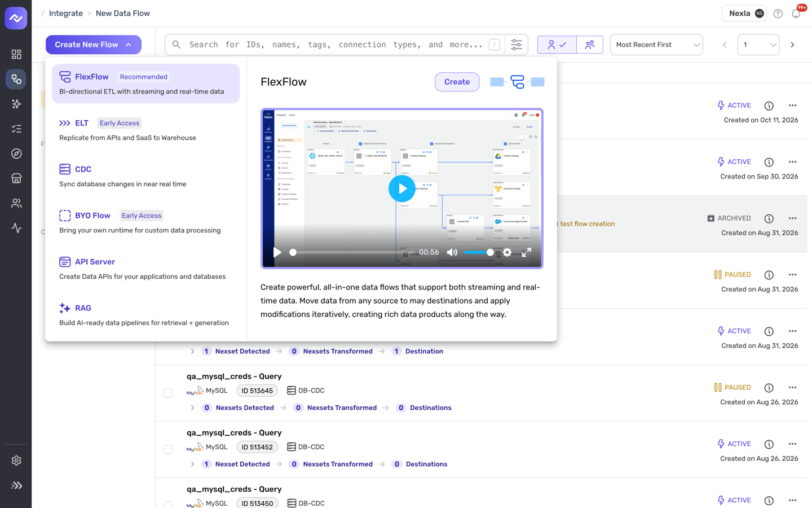Open the help question mark icon
812x508 pixels.
point(778,14)
